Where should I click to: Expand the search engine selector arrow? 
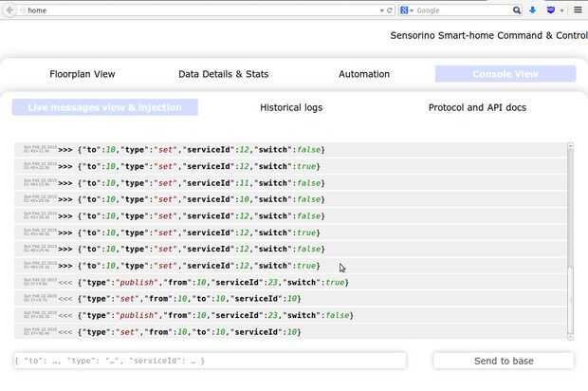412,10
